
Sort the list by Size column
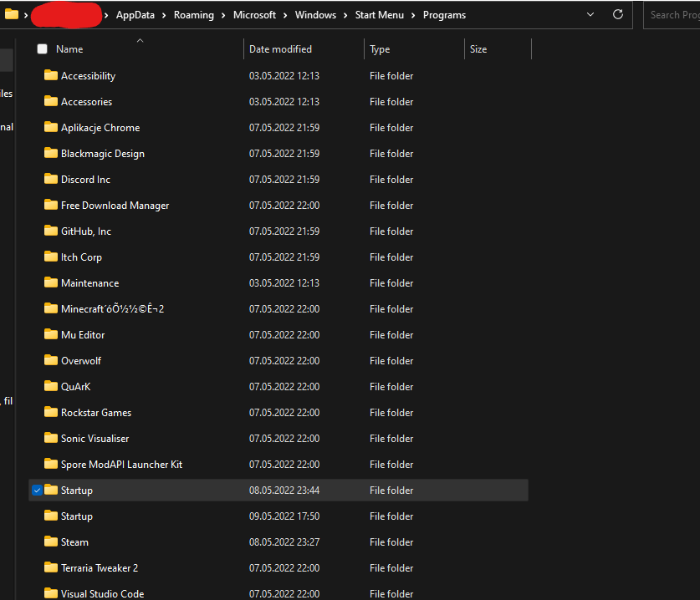pyautogui.click(x=478, y=49)
